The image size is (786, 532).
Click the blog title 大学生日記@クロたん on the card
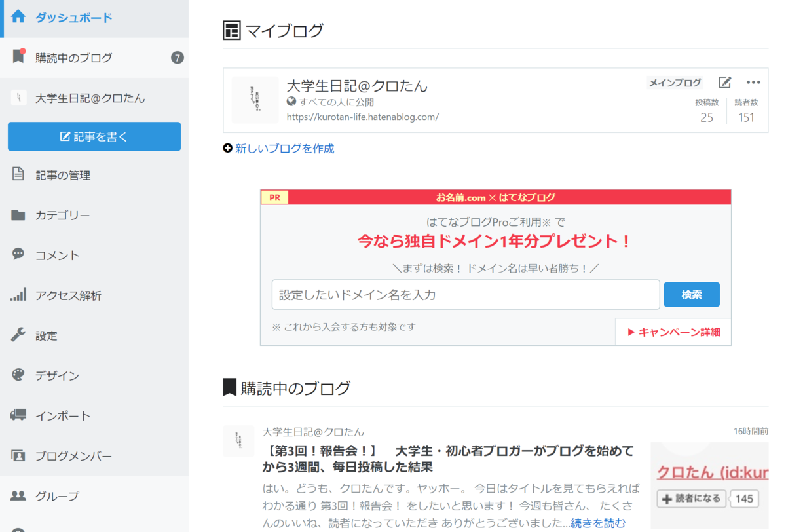357,85
